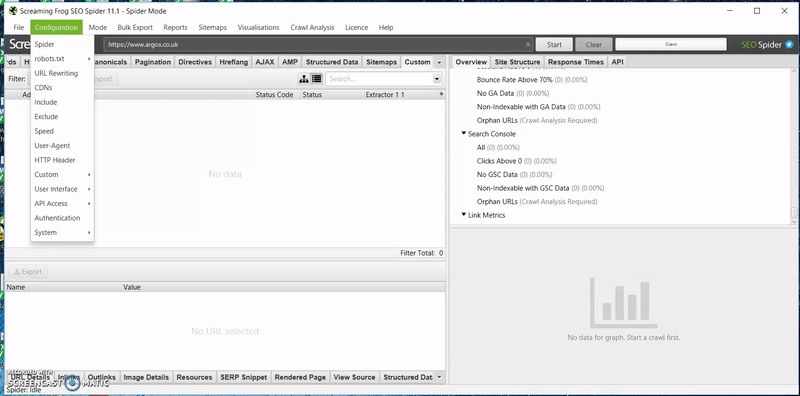The width and height of the screenshot is (800, 396).
Task: Expand the API Access submenu
Action: (62, 203)
